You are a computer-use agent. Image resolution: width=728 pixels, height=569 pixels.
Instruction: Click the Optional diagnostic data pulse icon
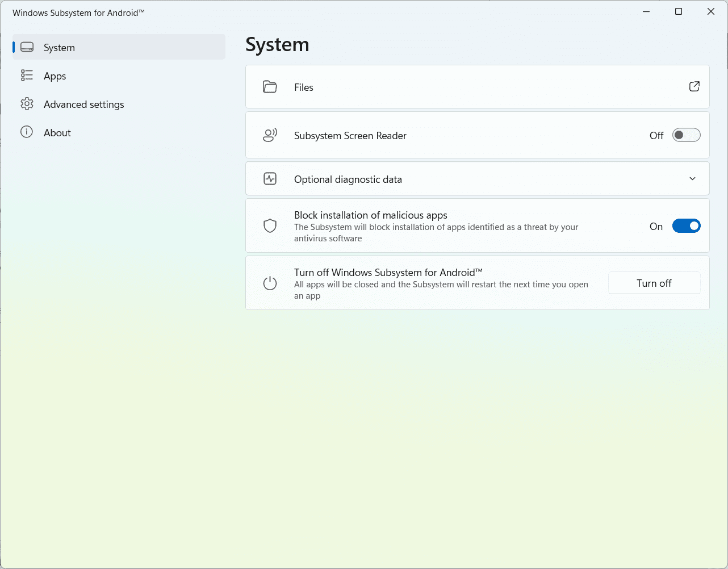click(x=270, y=179)
